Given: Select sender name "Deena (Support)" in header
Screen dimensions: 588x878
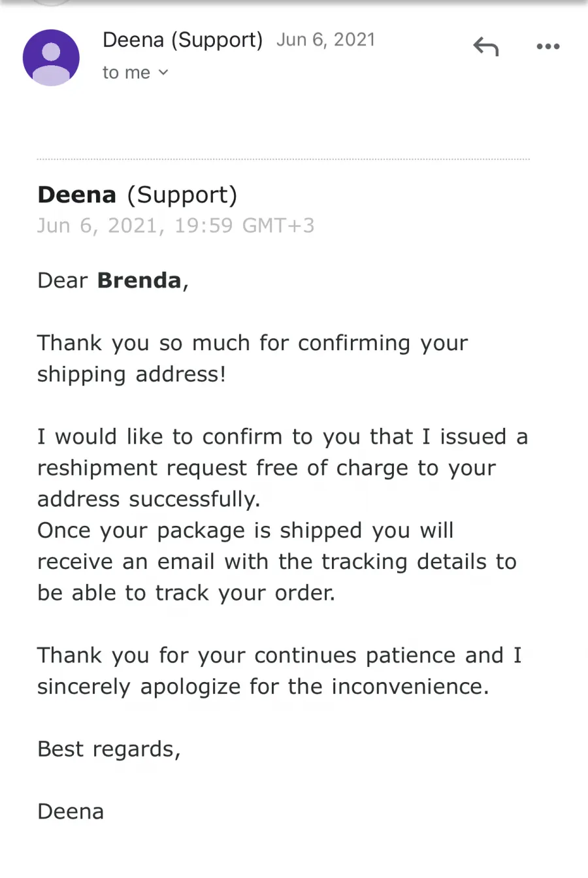Looking at the screenshot, I should (x=182, y=40).
